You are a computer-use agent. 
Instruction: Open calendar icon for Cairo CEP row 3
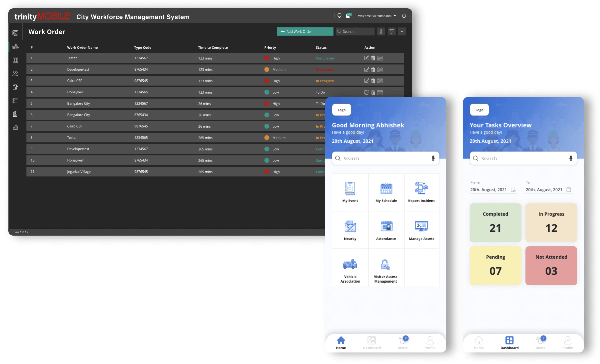tap(380, 81)
